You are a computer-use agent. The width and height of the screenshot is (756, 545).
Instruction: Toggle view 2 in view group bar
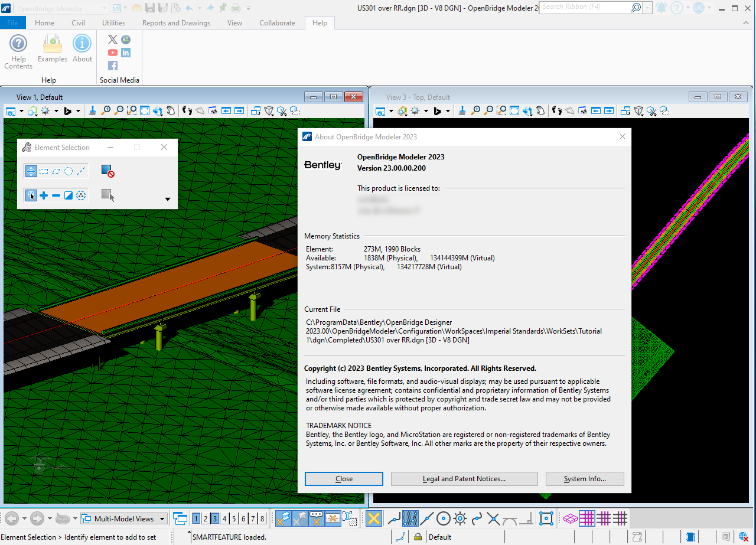click(x=206, y=519)
